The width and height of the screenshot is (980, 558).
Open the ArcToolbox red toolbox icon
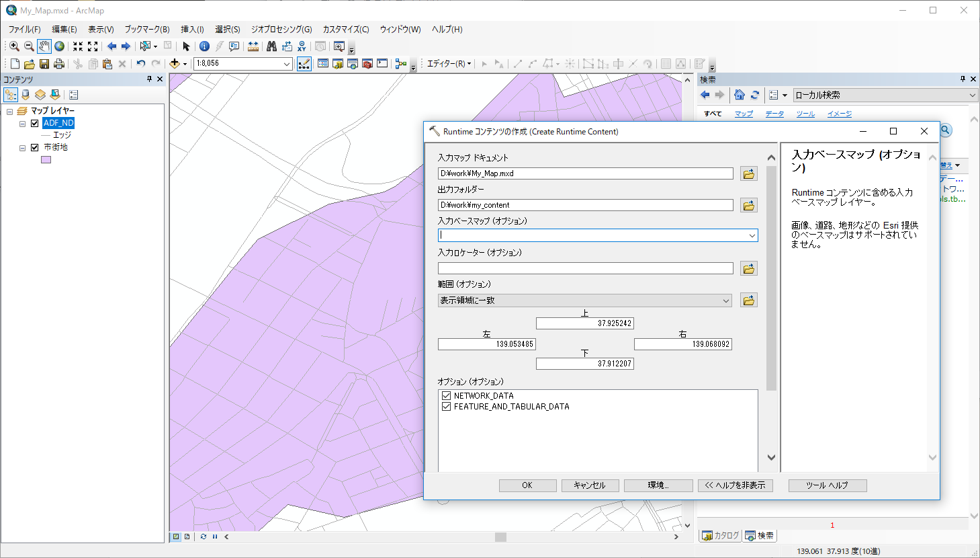(x=367, y=64)
